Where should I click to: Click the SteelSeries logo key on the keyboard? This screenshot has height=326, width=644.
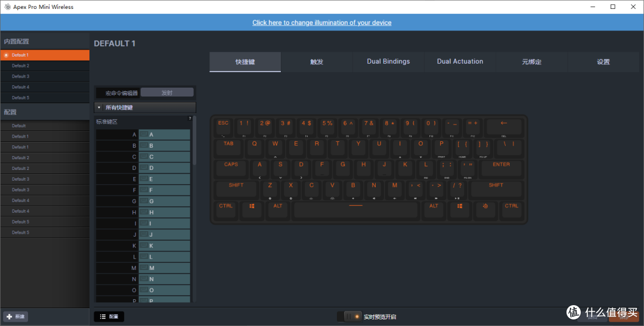(x=485, y=209)
